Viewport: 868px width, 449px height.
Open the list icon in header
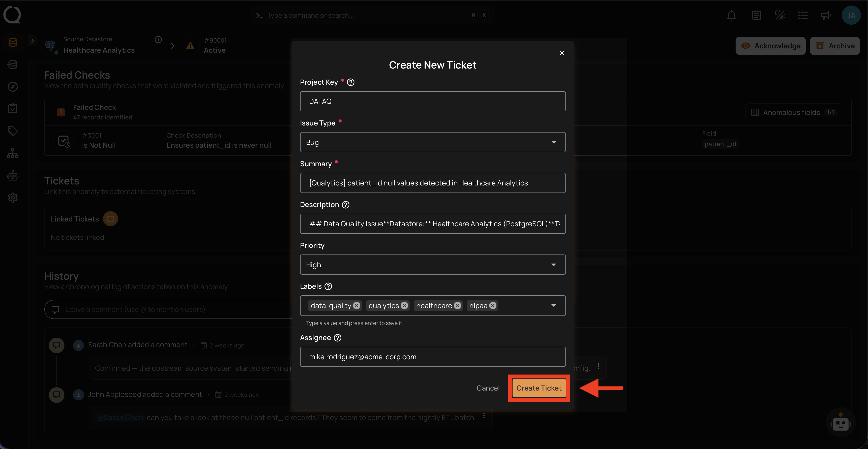tap(803, 15)
